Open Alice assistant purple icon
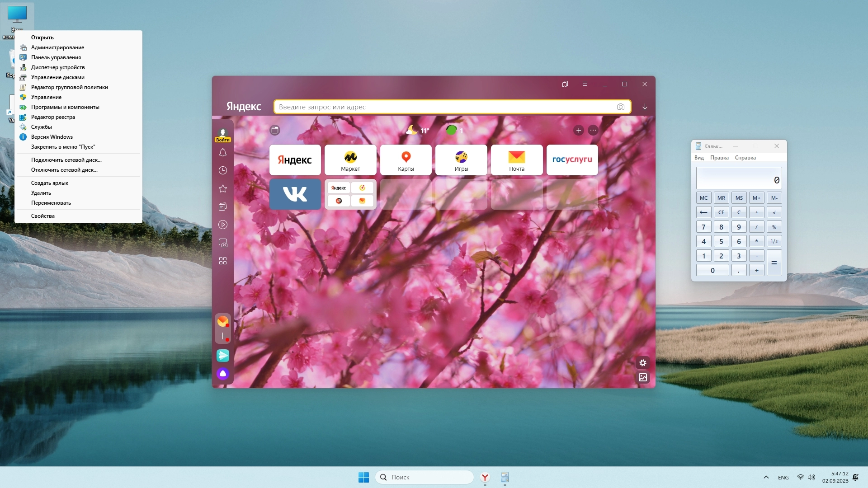 point(222,374)
